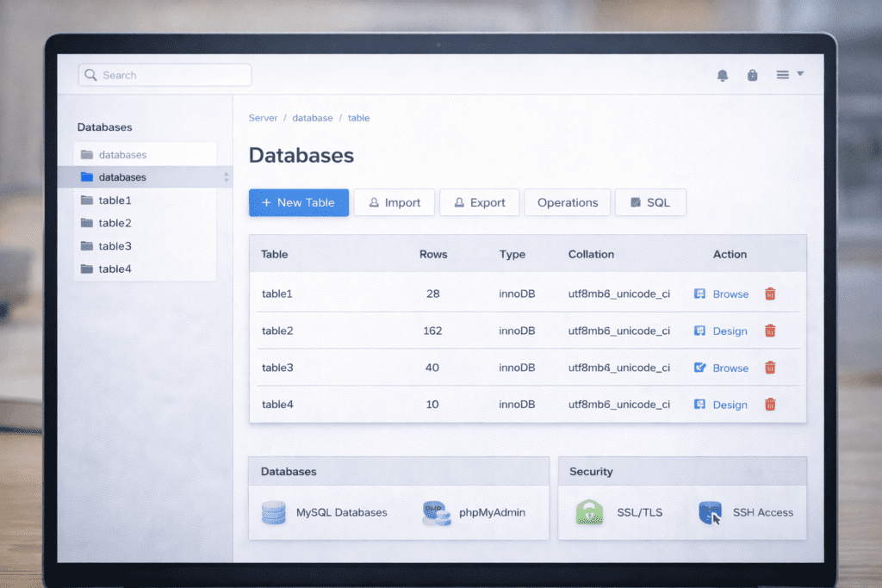Delete table3 via its red trash icon
The height and width of the screenshot is (588, 882).
[x=769, y=368]
